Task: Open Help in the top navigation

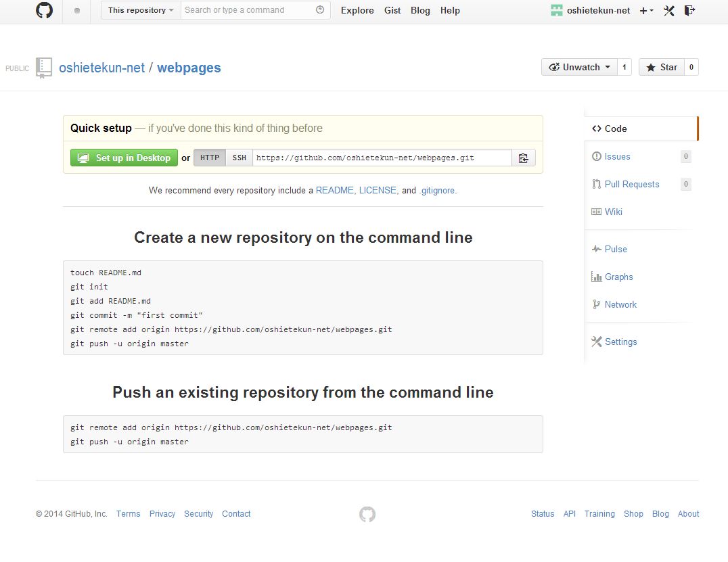Action: [x=450, y=10]
